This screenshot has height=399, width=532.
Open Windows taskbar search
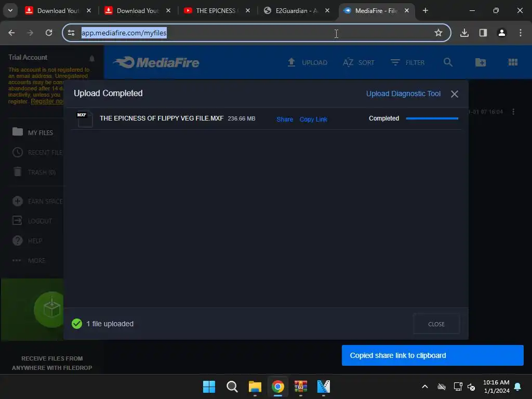click(232, 387)
